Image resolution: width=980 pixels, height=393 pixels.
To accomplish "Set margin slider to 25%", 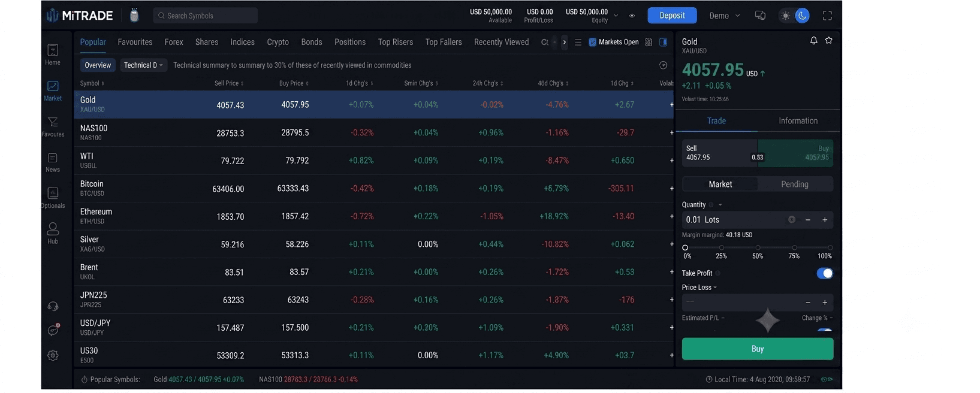I will point(722,247).
